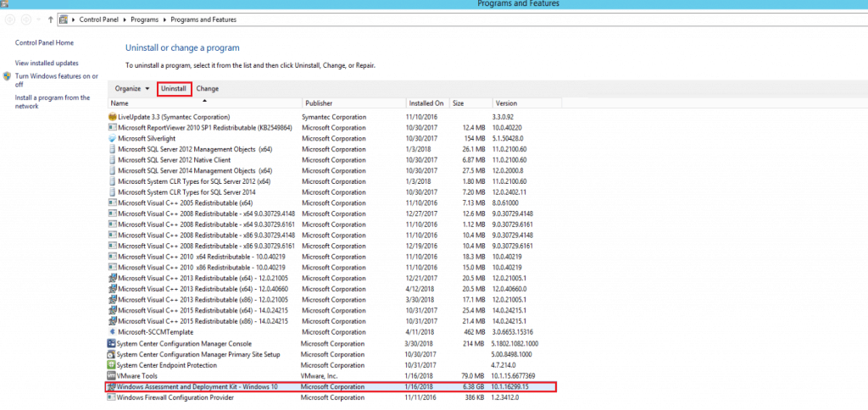The image size is (868, 410).
Task: Click the Configuration Manager Primary Site Setup icon
Action: tap(111, 354)
